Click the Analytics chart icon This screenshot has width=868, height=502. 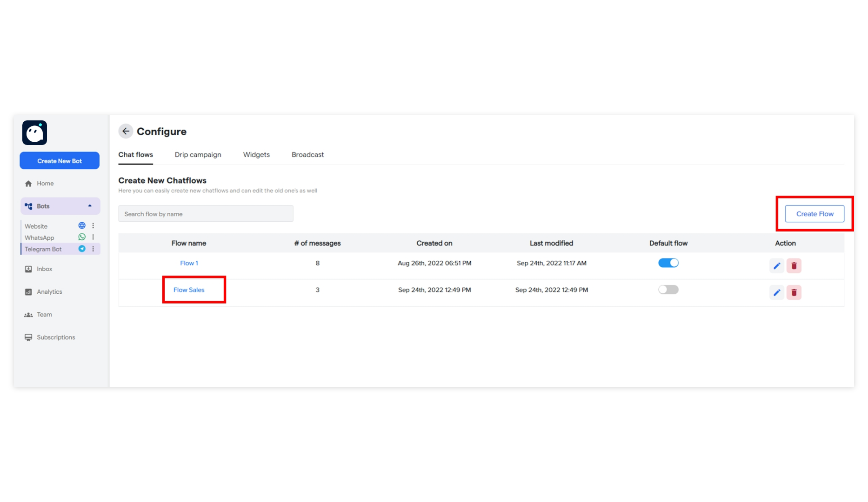coord(28,292)
